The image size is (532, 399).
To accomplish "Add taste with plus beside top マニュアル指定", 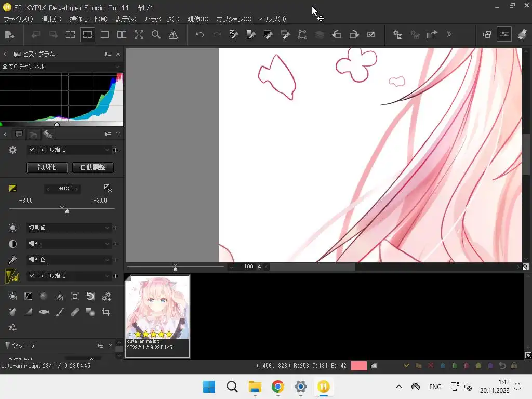I will click(x=115, y=150).
